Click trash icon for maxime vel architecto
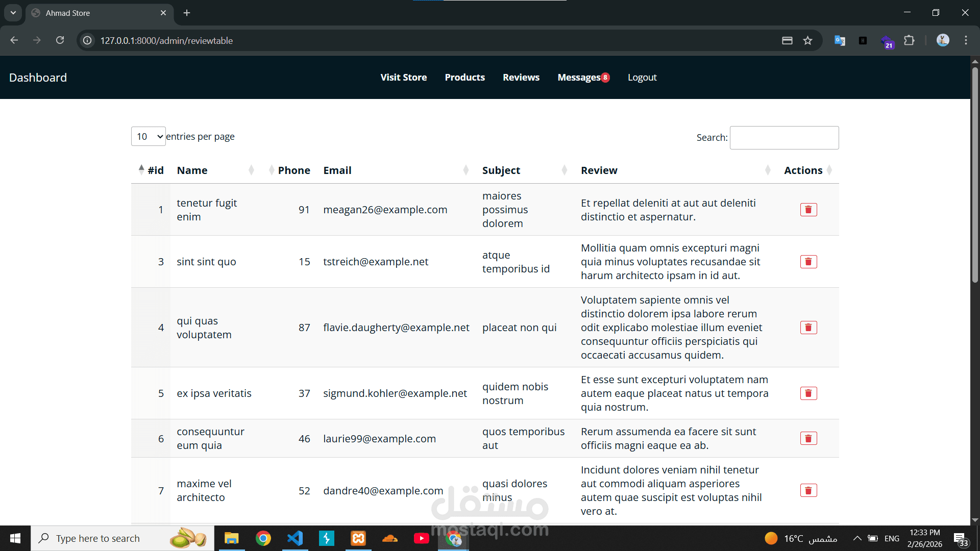The width and height of the screenshot is (980, 551). [808, 491]
